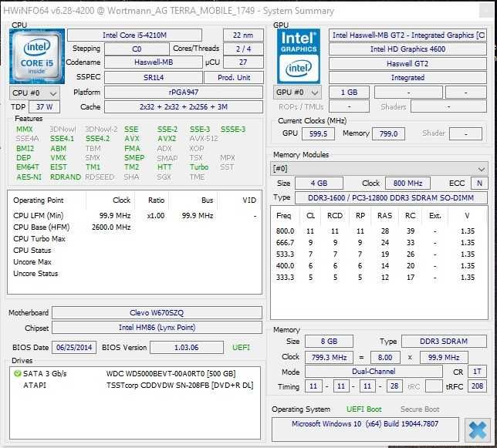Click the Intel Graphics logo badge
497x448 pixels.
[299, 56]
